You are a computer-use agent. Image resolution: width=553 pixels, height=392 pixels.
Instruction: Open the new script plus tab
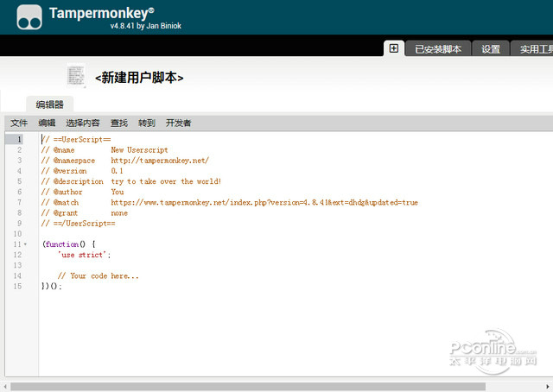coord(394,48)
